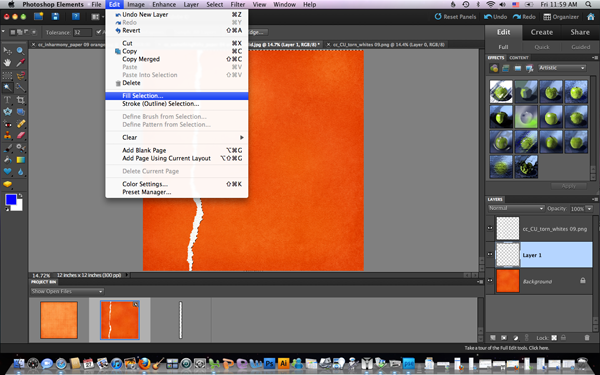This screenshot has width=600, height=375.
Task: Click the Redo button in top bar
Action: [x=524, y=17]
